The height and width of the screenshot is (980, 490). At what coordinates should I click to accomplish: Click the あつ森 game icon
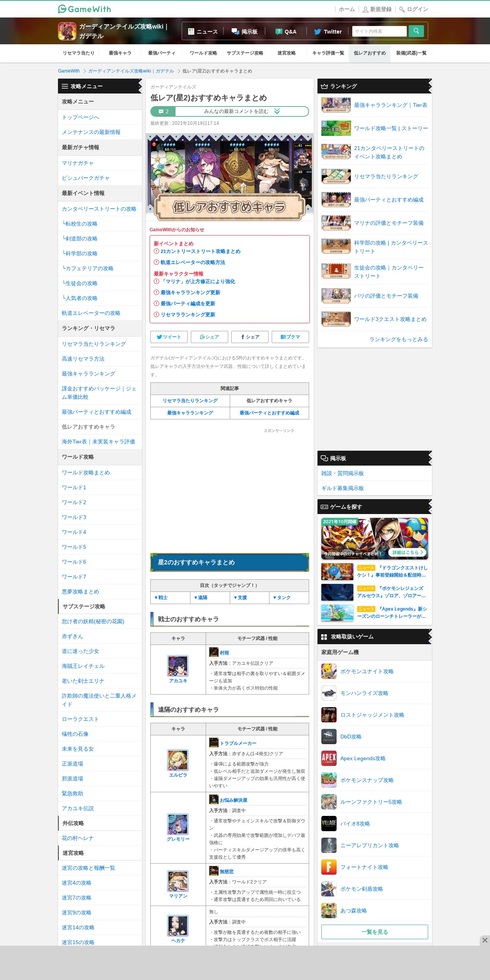click(329, 911)
